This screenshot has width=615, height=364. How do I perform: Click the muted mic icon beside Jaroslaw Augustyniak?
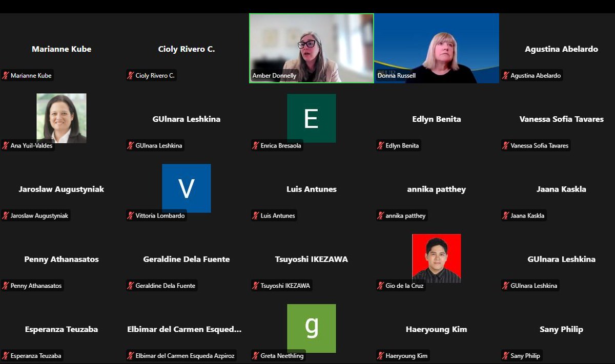pos(6,216)
